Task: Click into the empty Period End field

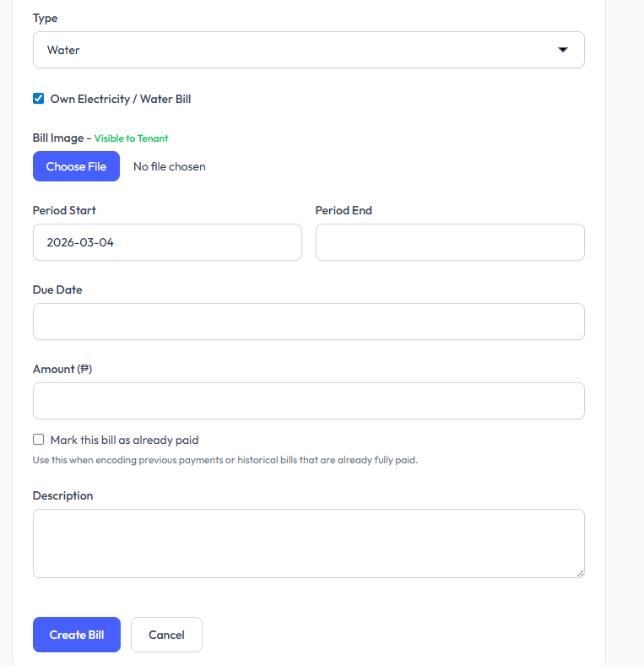Action: [x=449, y=242]
